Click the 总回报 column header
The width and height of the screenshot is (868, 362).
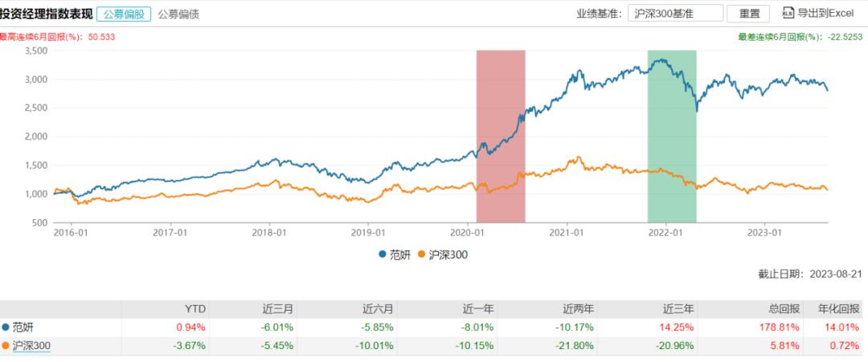click(x=777, y=309)
